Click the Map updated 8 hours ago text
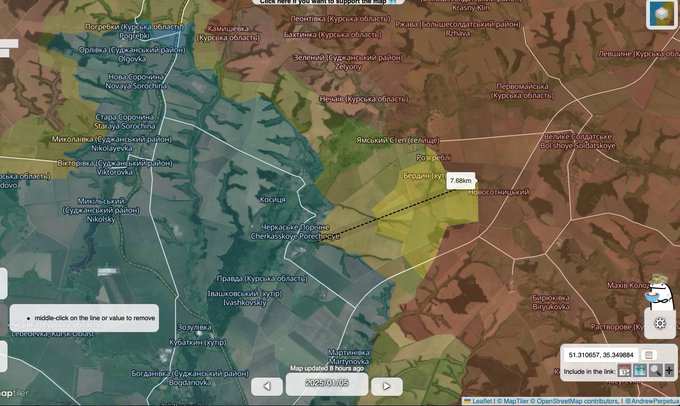Image resolution: width=680 pixels, height=406 pixels. tap(327, 368)
